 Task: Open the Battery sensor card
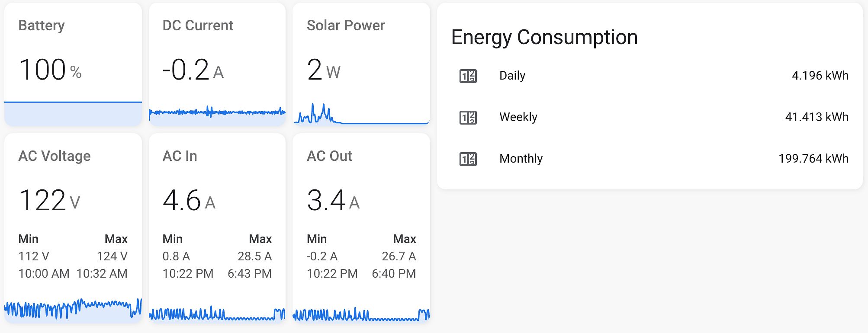[73, 64]
